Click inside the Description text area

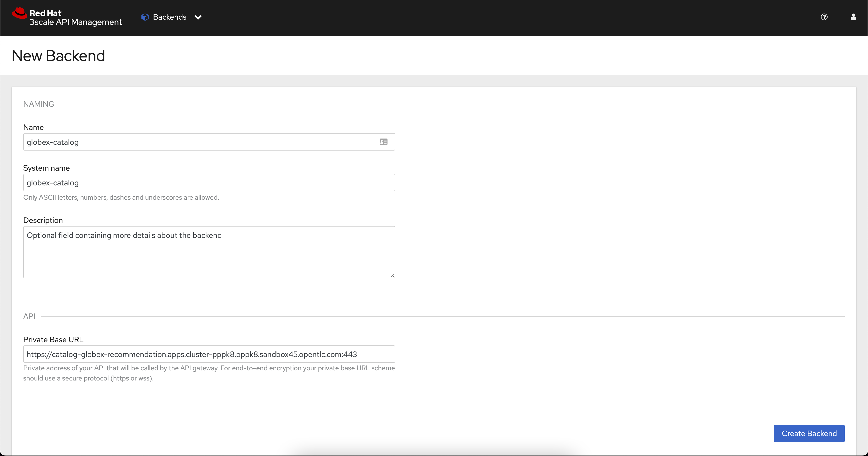tap(209, 252)
